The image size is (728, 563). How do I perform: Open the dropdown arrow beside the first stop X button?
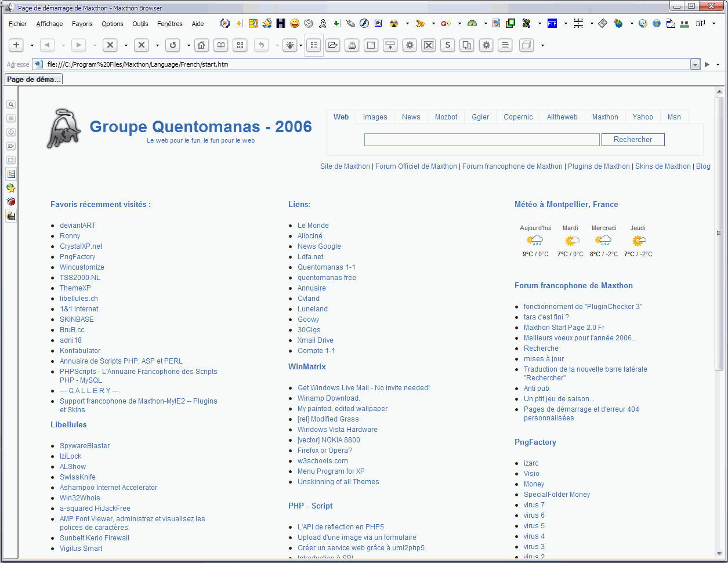point(125,45)
